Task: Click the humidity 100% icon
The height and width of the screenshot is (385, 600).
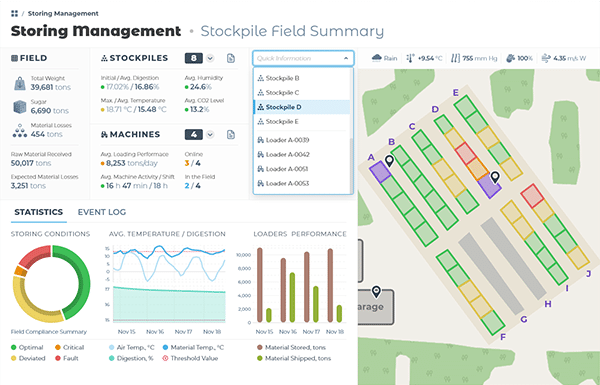Action: (510, 58)
